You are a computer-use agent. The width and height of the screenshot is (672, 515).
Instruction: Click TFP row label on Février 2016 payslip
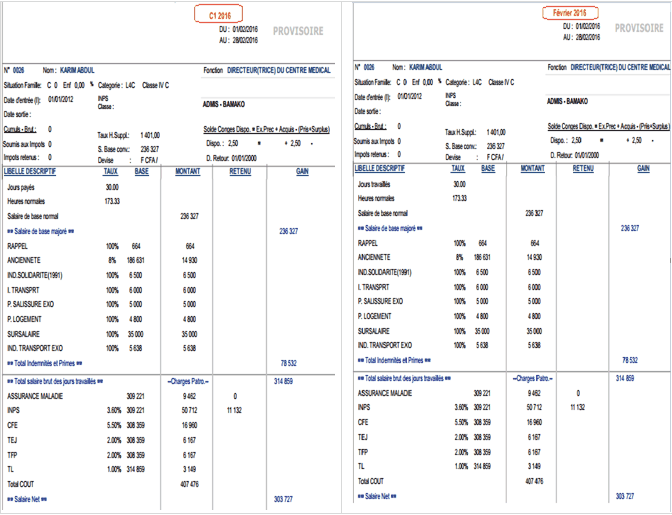[x=363, y=452]
